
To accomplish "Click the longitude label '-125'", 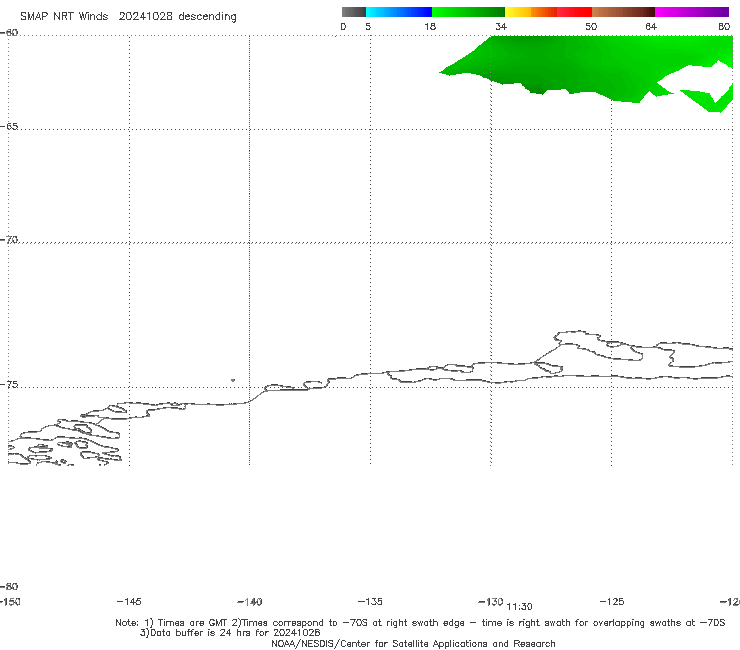I will point(612,601).
